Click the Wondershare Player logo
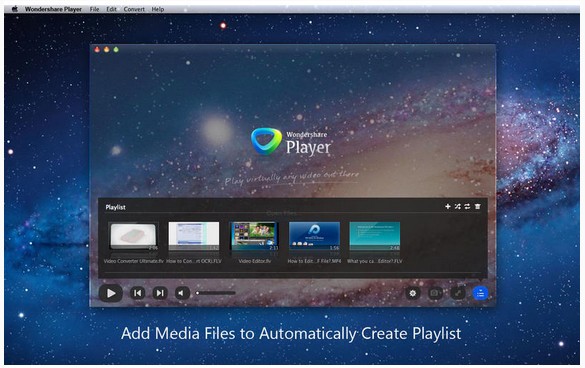The width and height of the screenshot is (585, 368). pos(291,142)
